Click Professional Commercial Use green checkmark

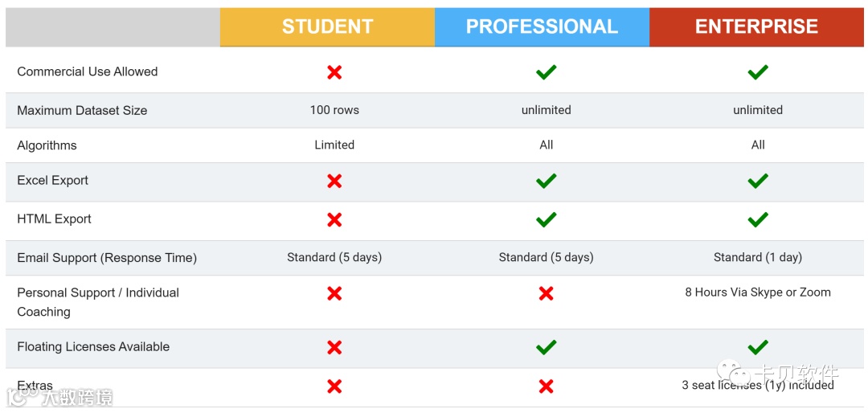click(546, 72)
